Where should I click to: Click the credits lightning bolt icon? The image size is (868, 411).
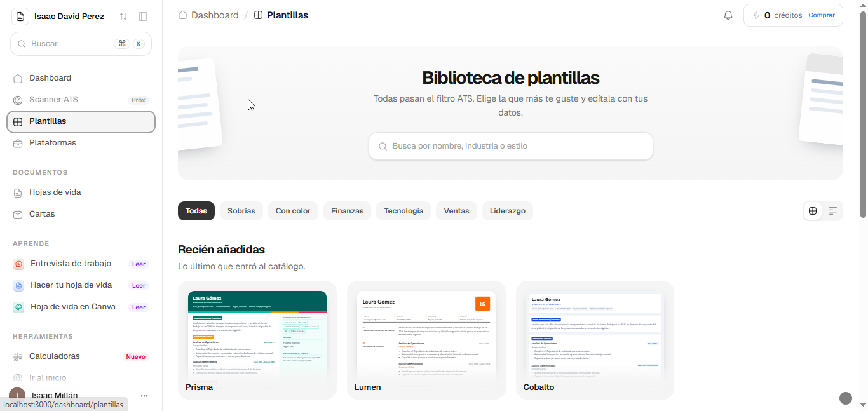coord(756,15)
